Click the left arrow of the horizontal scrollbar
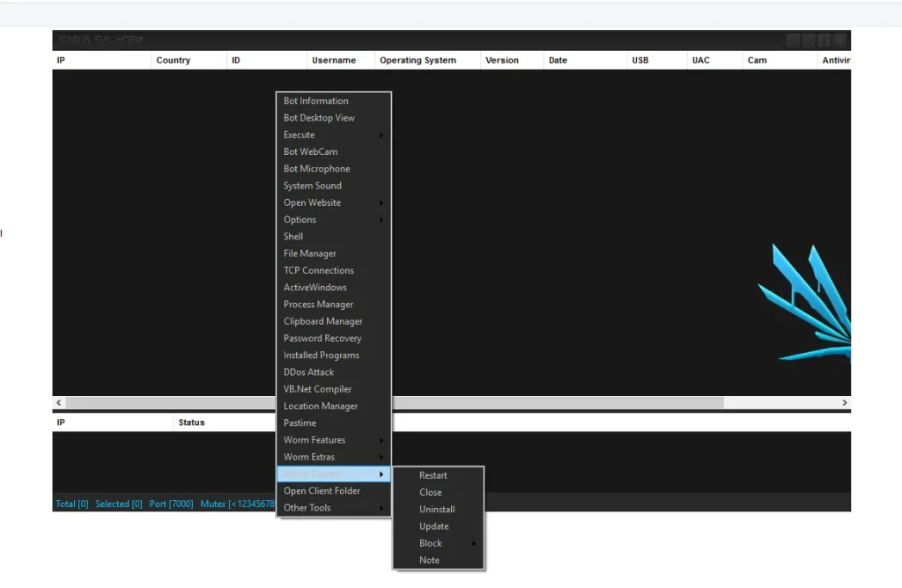 tap(59, 402)
